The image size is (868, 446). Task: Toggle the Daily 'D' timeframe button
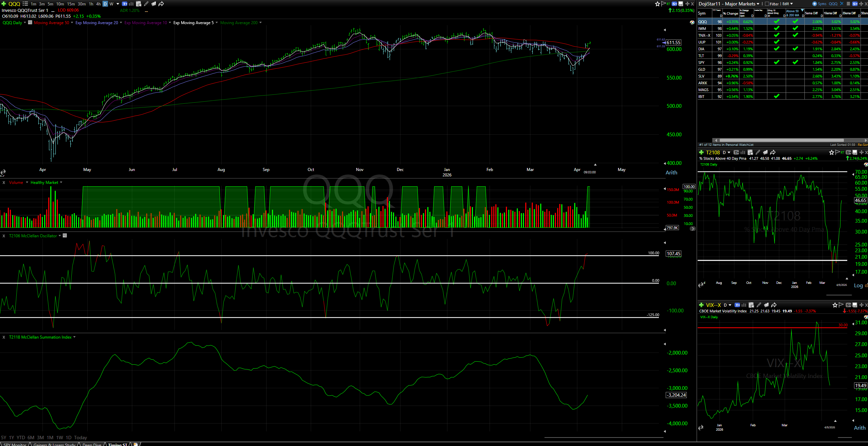pos(105,4)
